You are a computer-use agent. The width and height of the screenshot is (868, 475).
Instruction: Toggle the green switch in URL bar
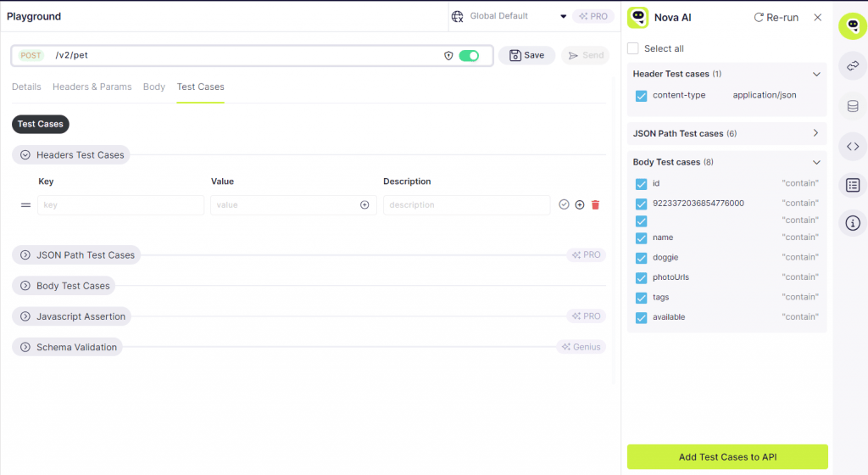(469, 56)
